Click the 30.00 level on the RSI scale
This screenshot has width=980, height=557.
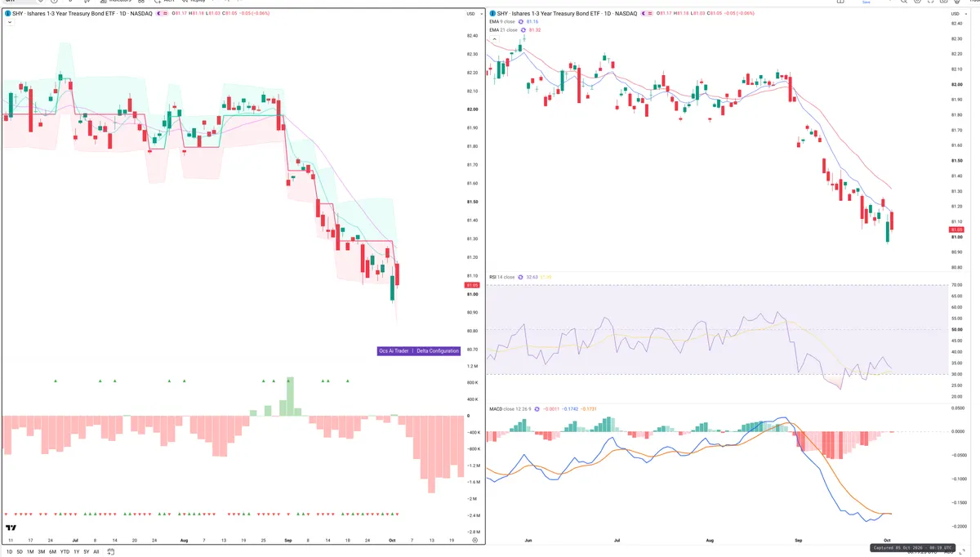(x=957, y=374)
